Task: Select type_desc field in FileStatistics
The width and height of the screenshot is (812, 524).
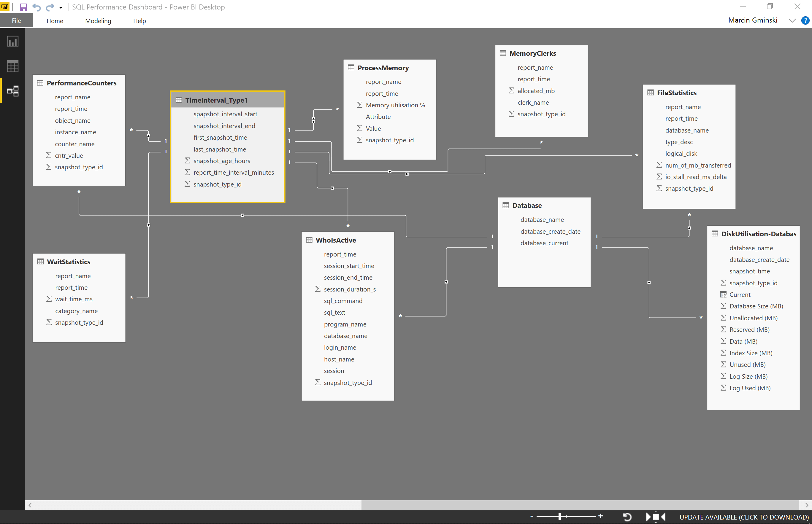Action: 679,142
